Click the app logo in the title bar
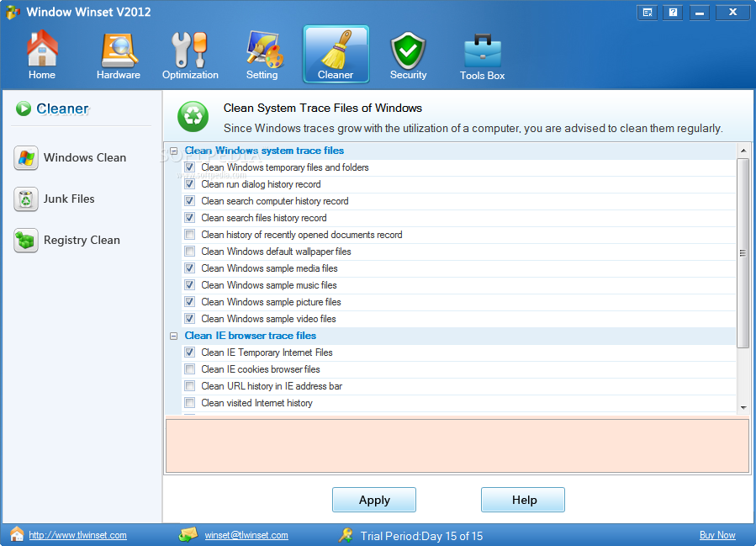The height and width of the screenshot is (546, 756). coord(13,12)
